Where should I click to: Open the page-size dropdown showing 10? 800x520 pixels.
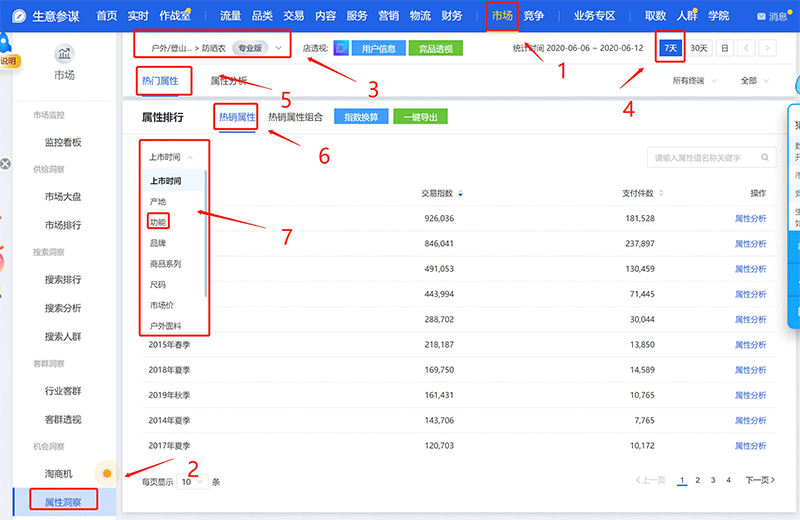tap(193, 481)
